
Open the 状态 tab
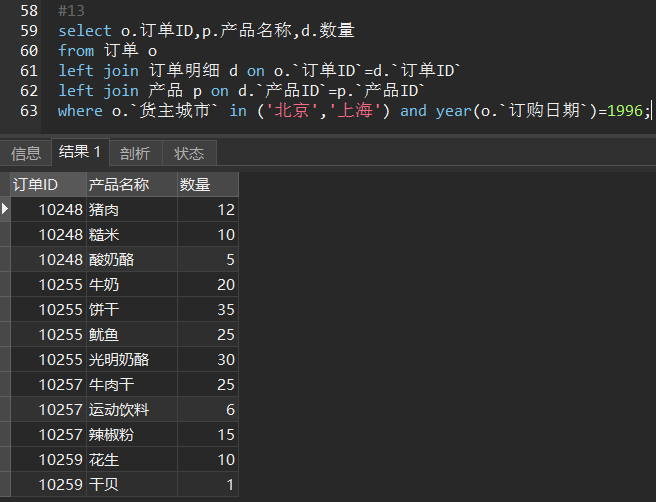(188, 153)
